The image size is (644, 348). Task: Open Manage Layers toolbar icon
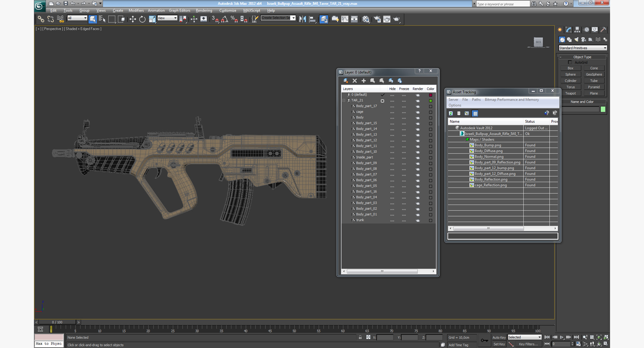(x=324, y=19)
